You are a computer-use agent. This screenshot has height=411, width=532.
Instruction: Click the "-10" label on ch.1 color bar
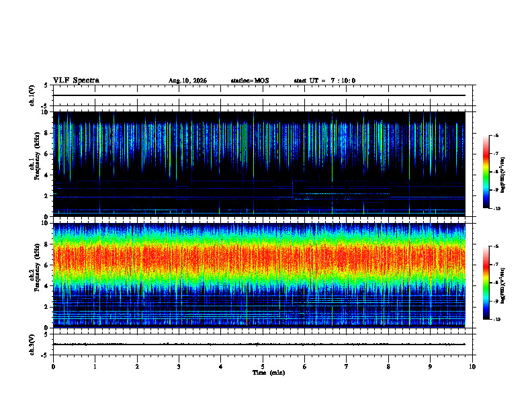click(x=496, y=209)
